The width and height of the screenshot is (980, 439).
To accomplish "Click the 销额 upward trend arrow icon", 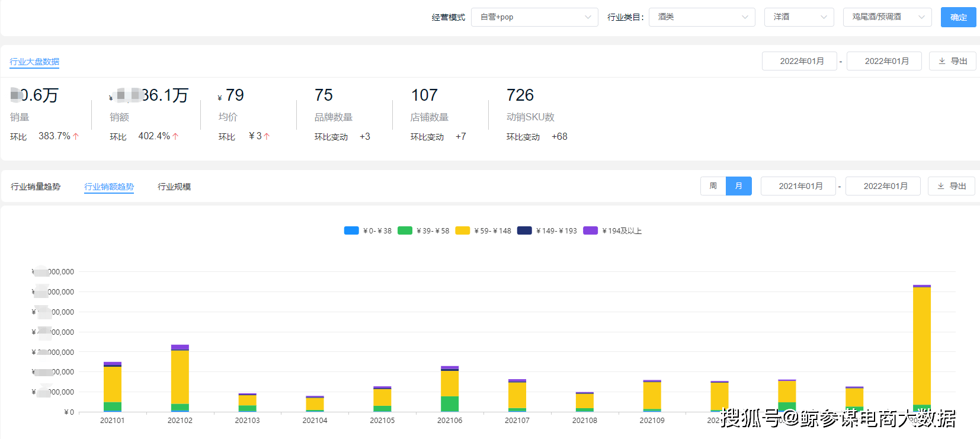I will point(175,136).
